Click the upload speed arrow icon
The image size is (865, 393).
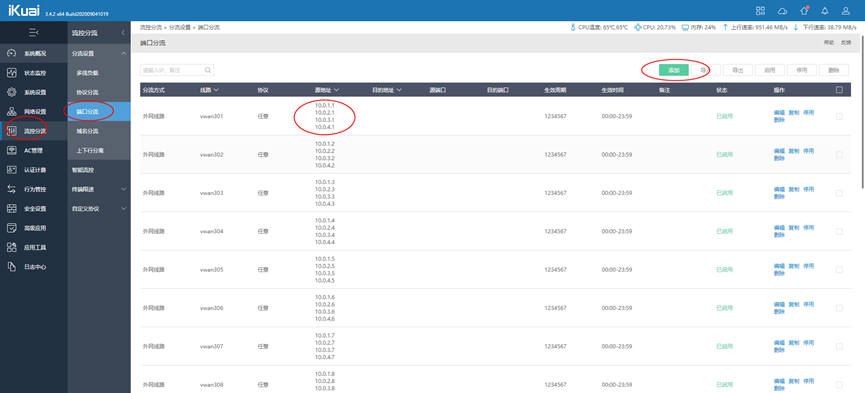coord(725,27)
